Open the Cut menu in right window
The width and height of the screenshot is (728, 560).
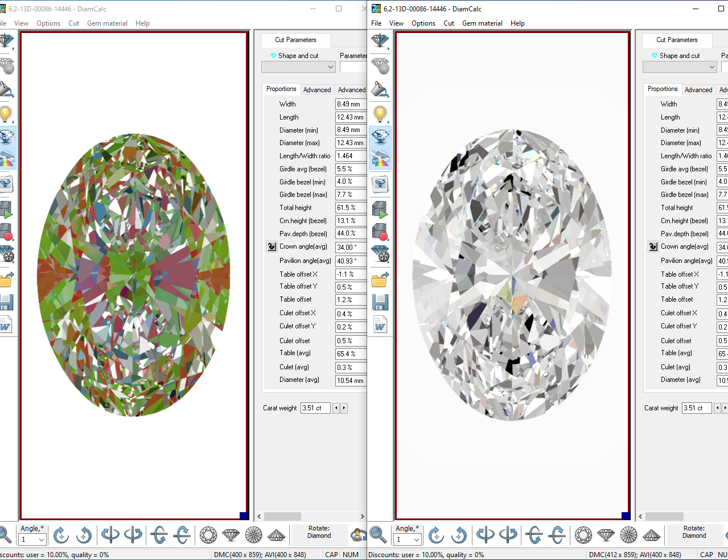coord(449,23)
